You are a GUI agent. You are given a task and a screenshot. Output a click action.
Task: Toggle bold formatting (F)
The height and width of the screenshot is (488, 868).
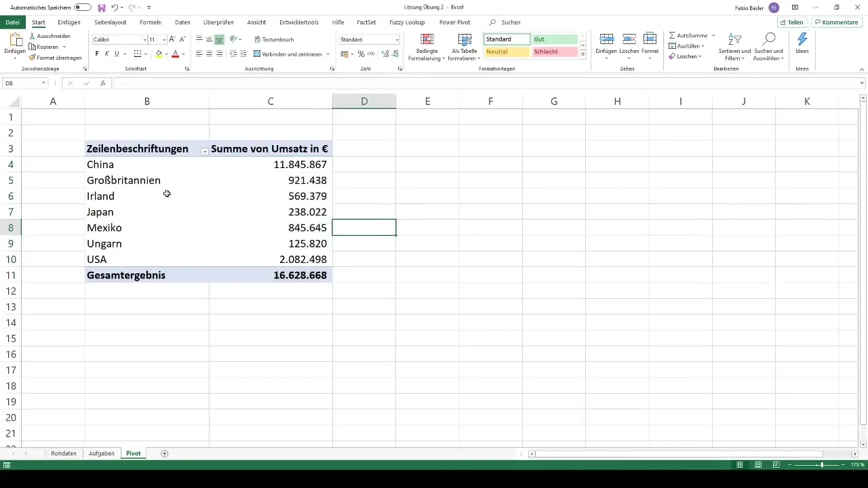tap(97, 54)
